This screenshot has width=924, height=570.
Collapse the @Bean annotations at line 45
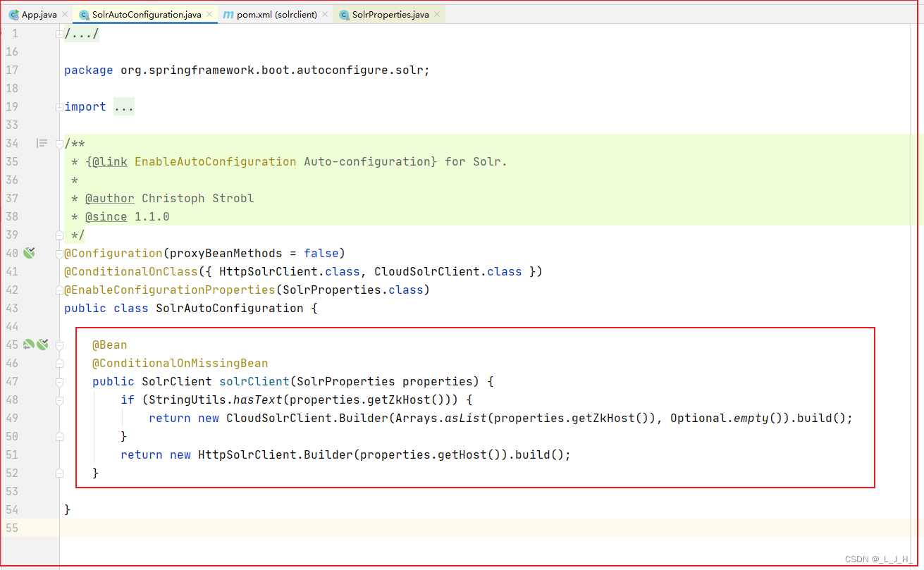coord(59,345)
